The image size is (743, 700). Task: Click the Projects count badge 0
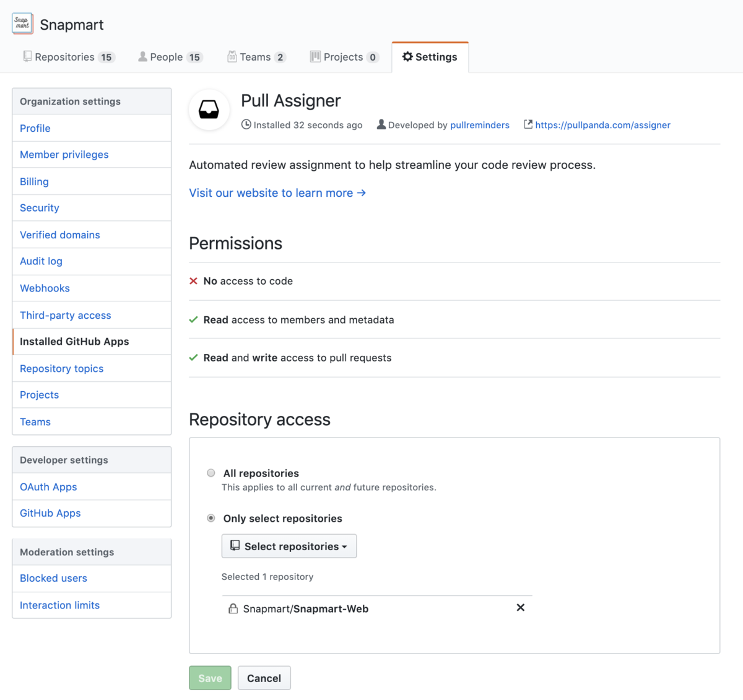point(373,57)
